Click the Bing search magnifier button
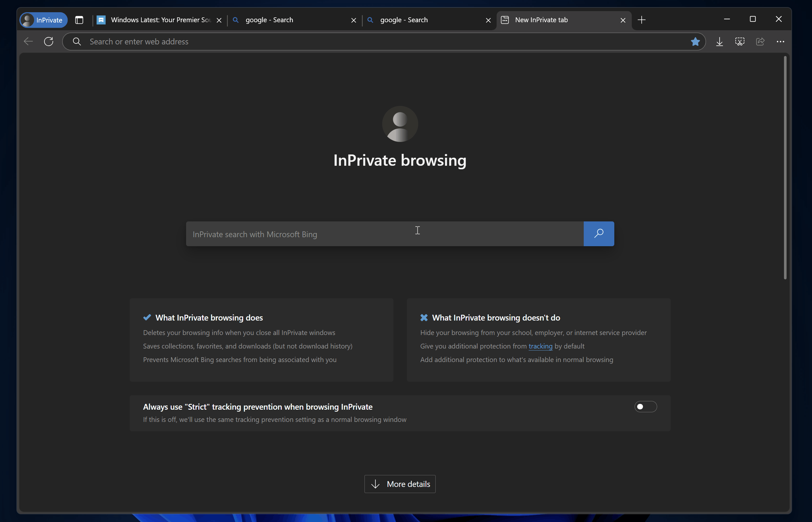Image resolution: width=812 pixels, height=522 pixels. point(599,234)
